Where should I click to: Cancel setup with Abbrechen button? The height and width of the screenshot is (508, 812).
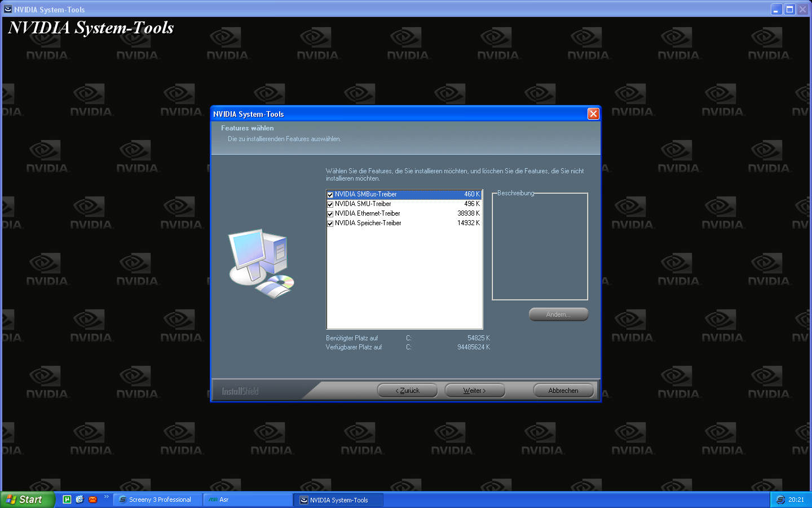click(563, 391)
